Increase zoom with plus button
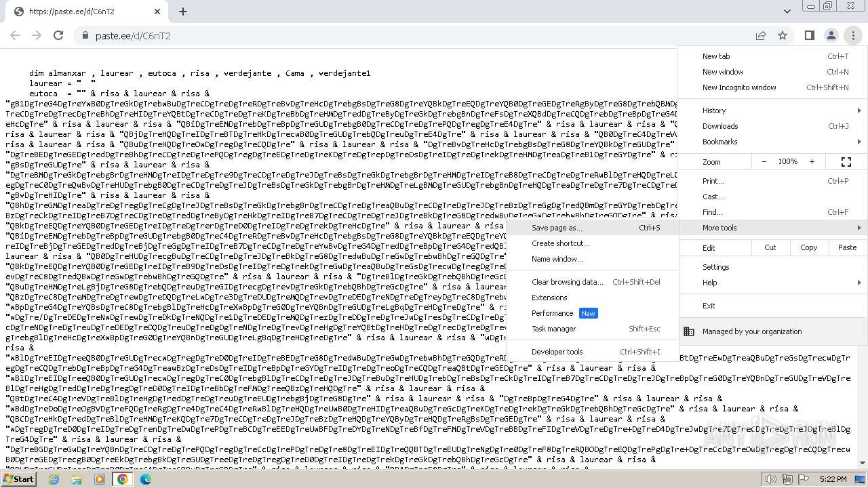 tap(812, 162)
